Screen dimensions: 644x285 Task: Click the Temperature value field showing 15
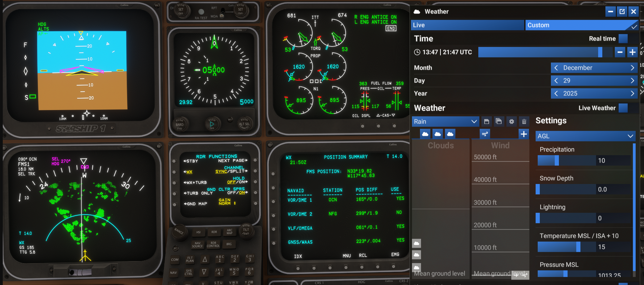[x=613, y=247]
